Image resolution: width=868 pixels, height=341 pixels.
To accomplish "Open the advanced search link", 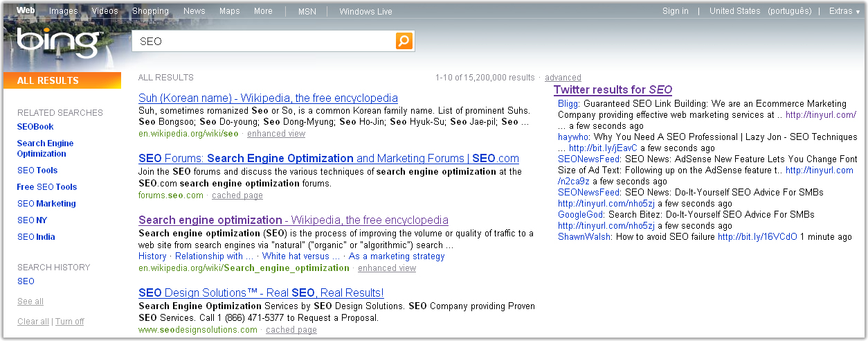I will point(563,78).
